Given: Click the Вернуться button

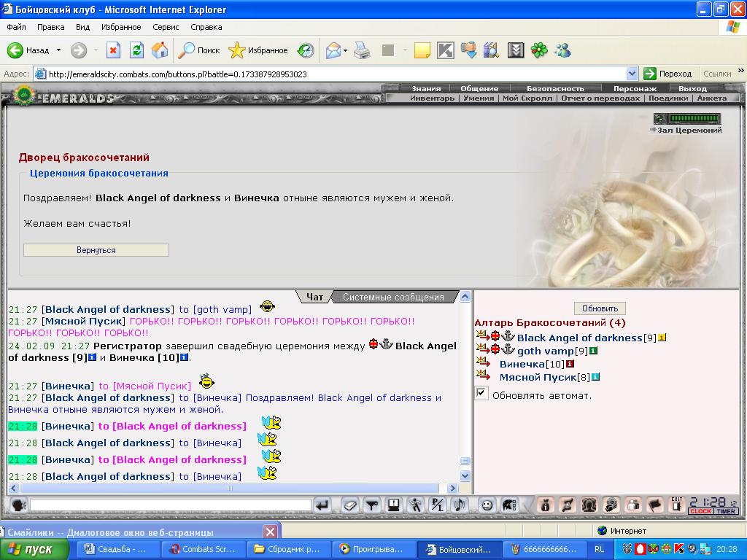Looking at the screenshot, I should pos(96,250).
